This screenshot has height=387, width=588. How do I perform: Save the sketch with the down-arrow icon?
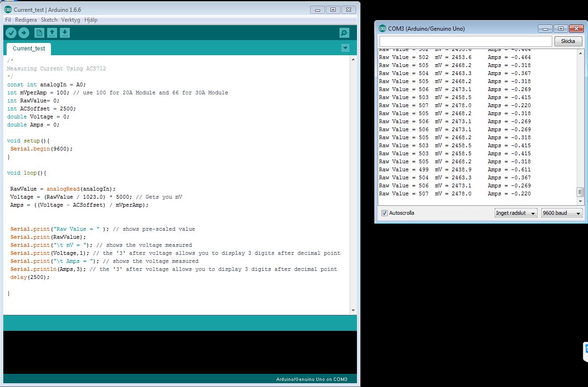click(x=65, y=33)
